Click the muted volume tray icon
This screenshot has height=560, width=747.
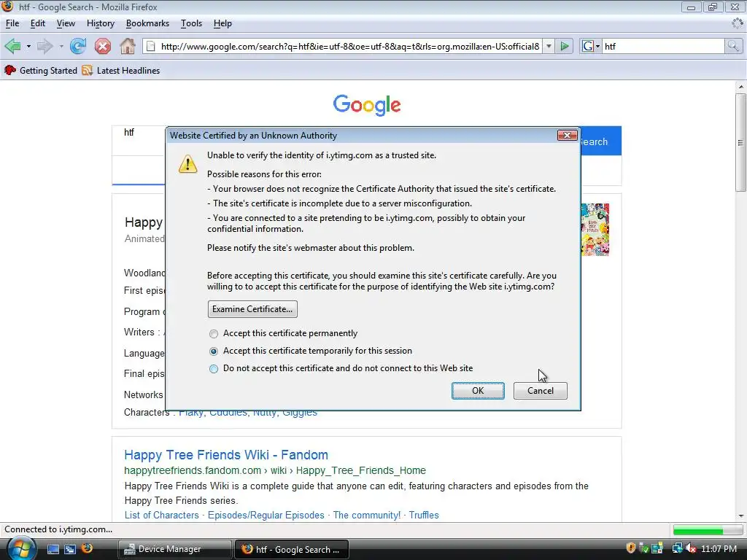pyautogui.click(x=692, y=548)
